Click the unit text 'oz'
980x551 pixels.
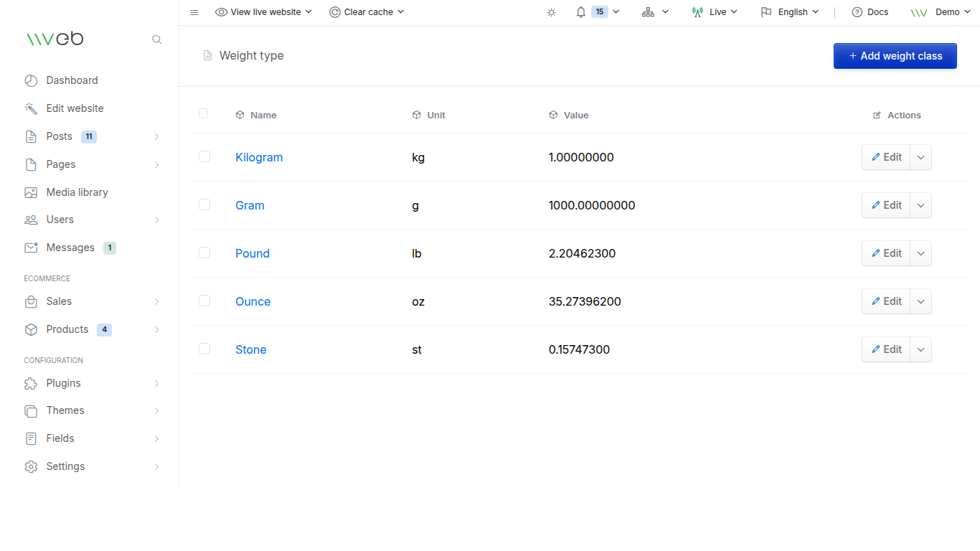pyautogui.click(x=418, y=301)
